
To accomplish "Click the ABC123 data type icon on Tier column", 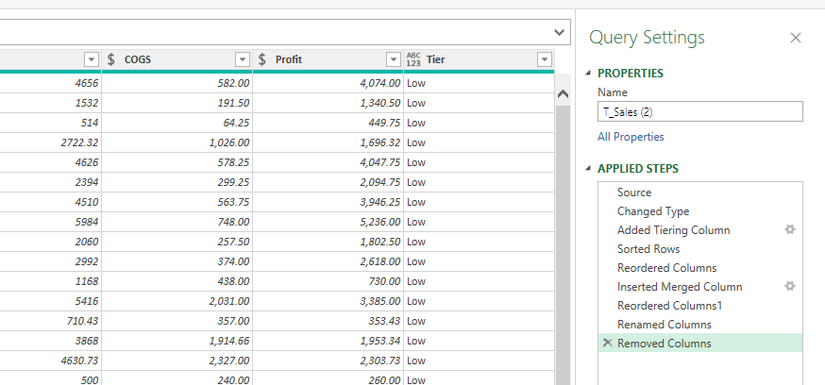I will (414, 59).
